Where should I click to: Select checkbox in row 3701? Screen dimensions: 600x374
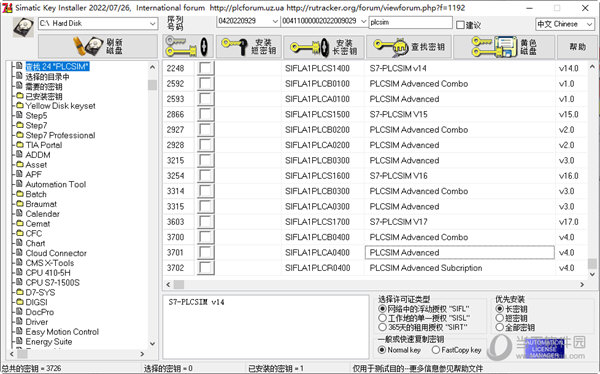tap(205, 252)
